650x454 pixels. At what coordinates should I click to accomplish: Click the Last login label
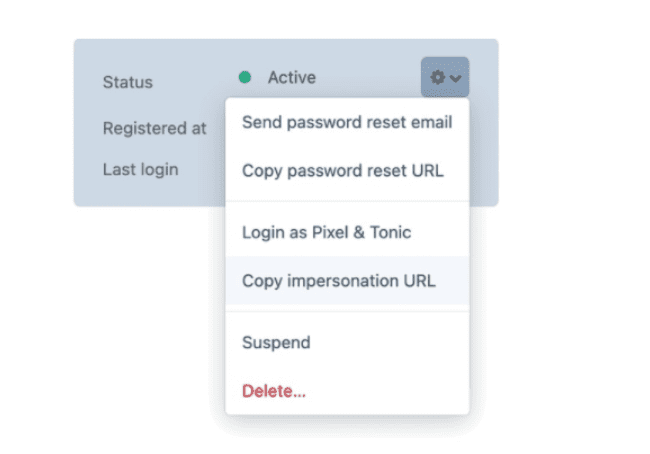140,169
